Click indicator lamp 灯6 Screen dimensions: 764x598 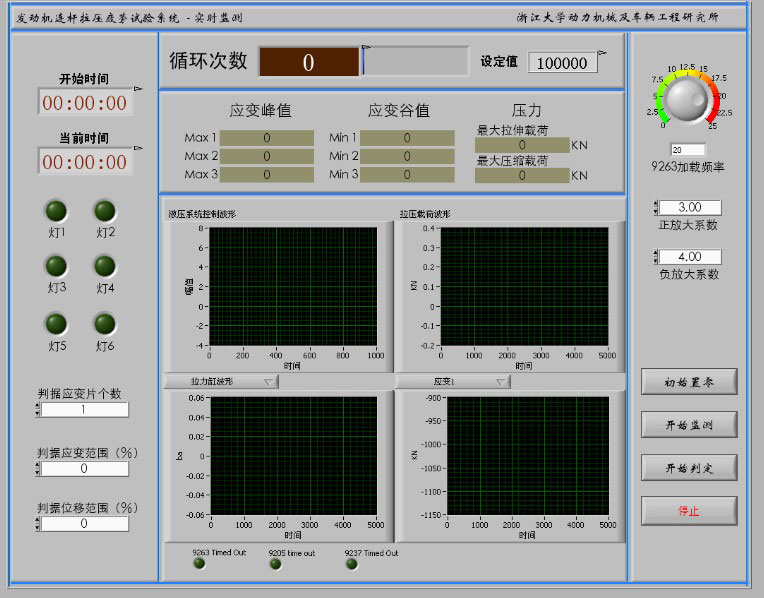[105, 324]
